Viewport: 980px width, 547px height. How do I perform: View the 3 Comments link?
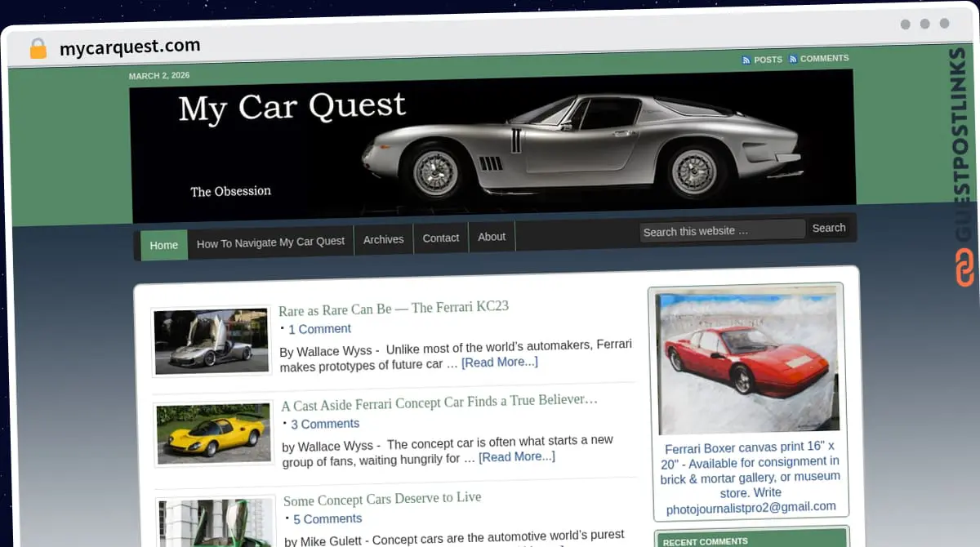pos(325,424)
